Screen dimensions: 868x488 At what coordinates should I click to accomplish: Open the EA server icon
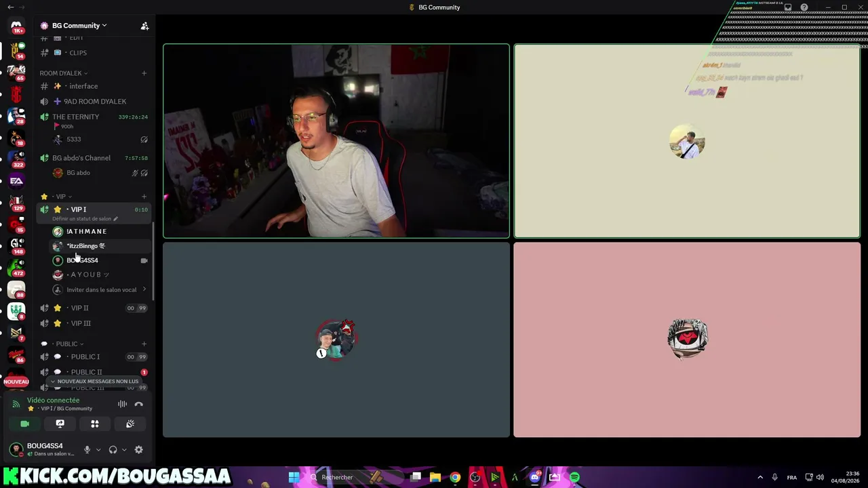16,181
